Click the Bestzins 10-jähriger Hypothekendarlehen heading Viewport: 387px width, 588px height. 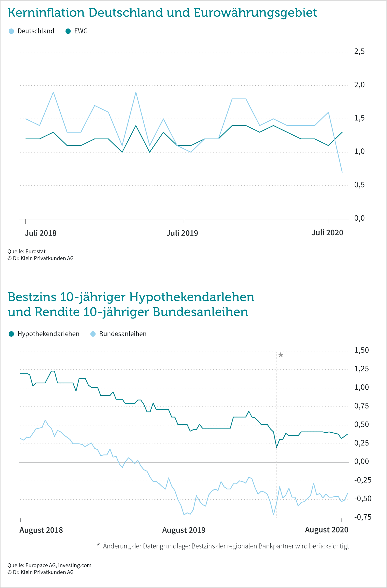point(131,305)
